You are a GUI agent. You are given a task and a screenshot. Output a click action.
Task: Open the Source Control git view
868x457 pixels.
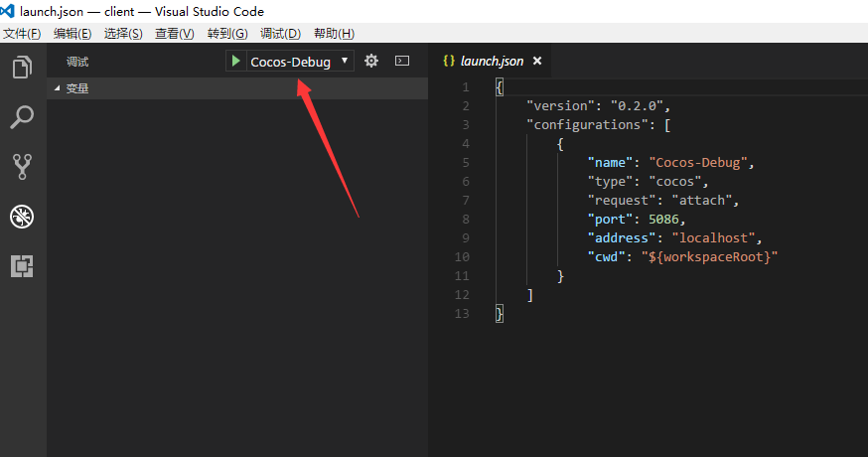(x=22, y=167)
